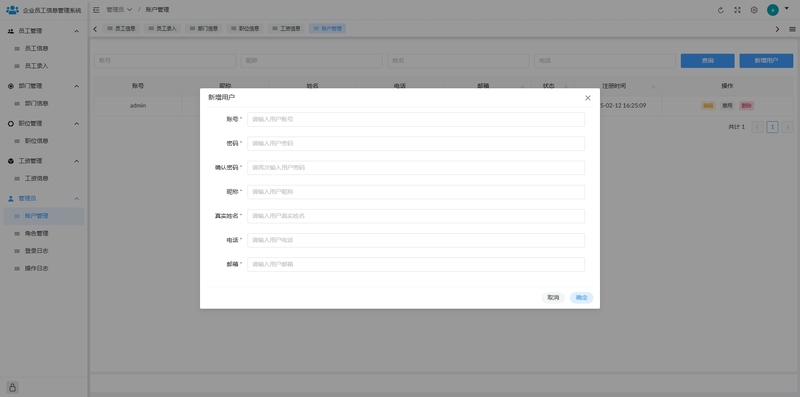Toggle fullscreen with the top bar icon
Viewport: 800px width, 397px height.
737,10
